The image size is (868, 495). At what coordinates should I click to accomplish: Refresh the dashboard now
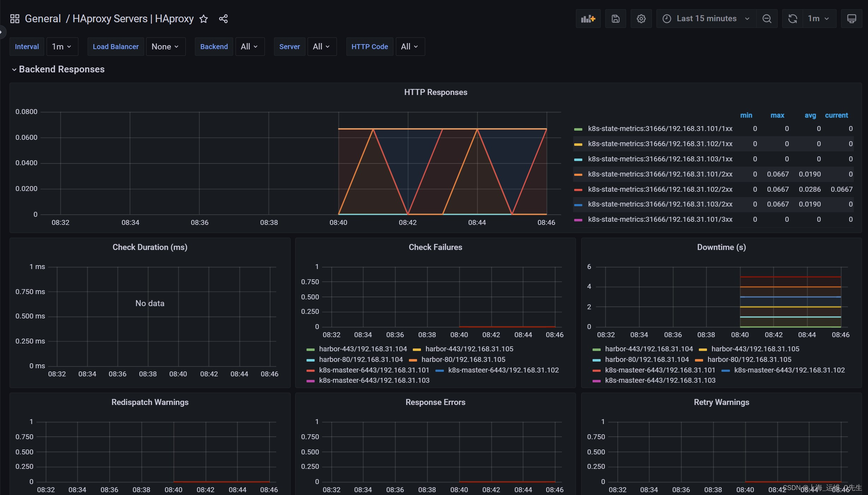pos(792,19)
